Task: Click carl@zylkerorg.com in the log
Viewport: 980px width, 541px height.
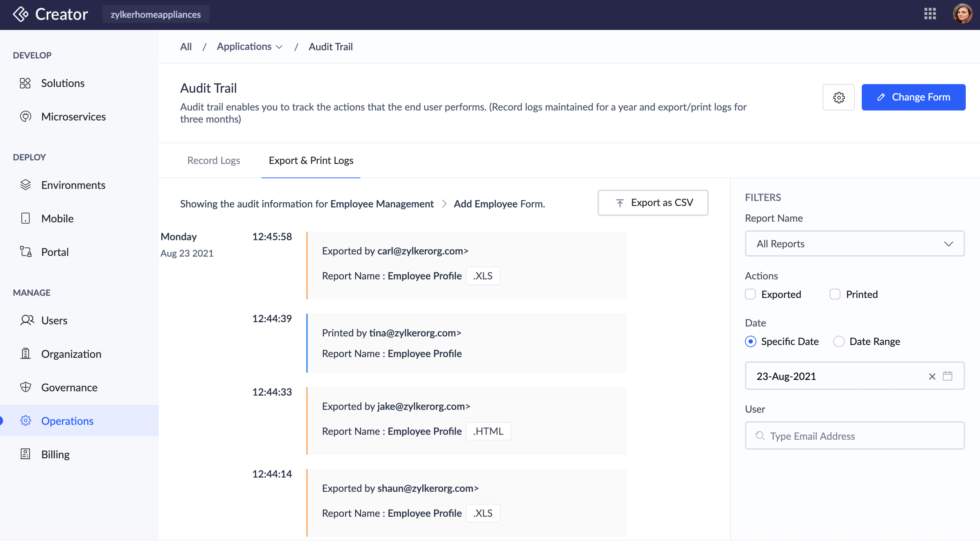Action: [419, 251]
